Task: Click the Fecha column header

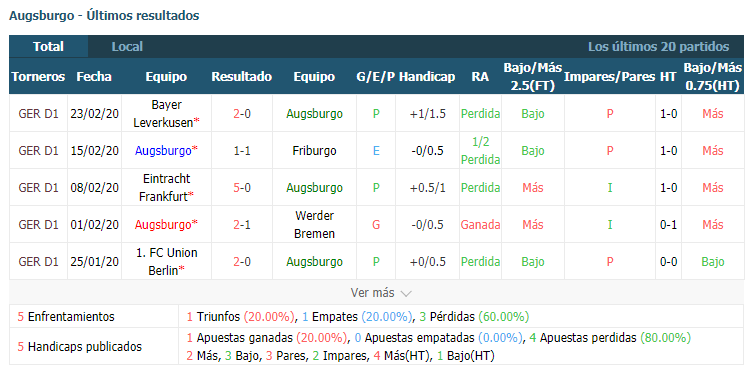Action: click(94, 77)
